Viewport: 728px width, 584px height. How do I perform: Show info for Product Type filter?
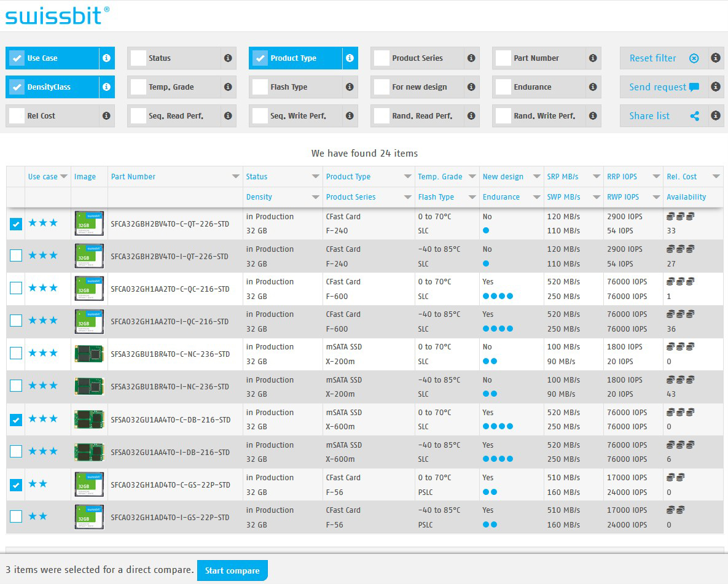(350, 58)
